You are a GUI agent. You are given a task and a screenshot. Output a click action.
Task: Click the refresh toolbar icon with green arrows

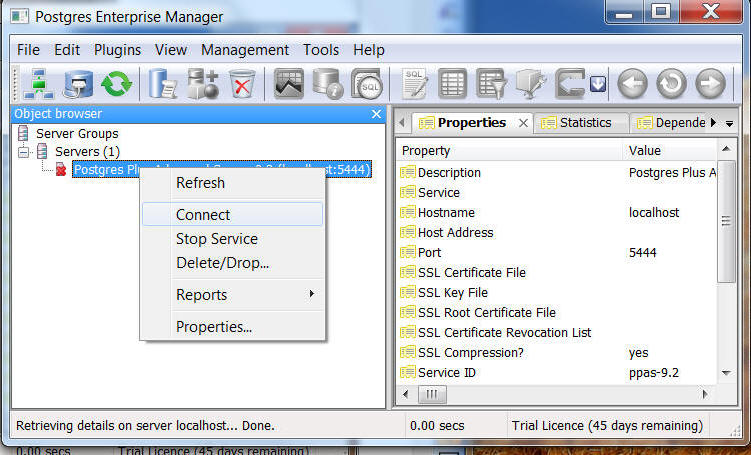point(116,84)
